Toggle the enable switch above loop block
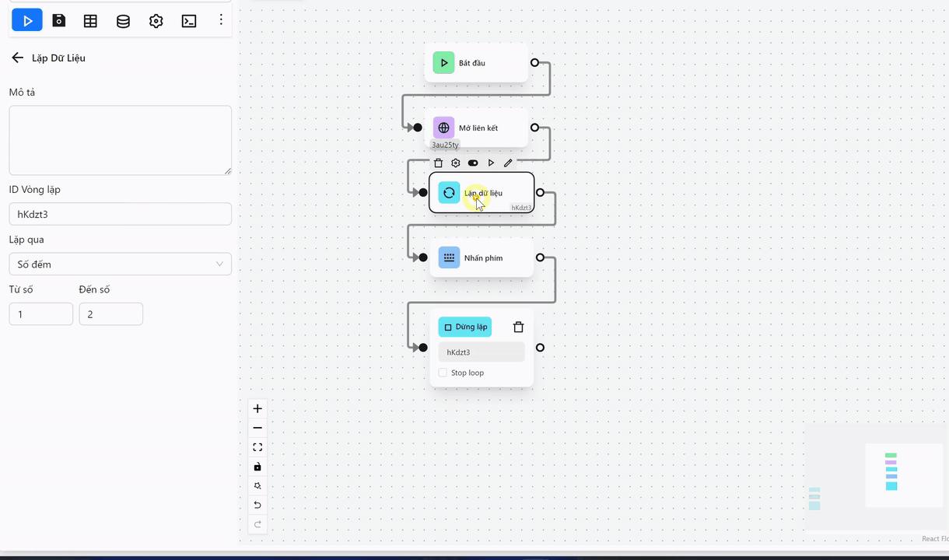This screenshot has height=560, width=949. click(473, 163)
